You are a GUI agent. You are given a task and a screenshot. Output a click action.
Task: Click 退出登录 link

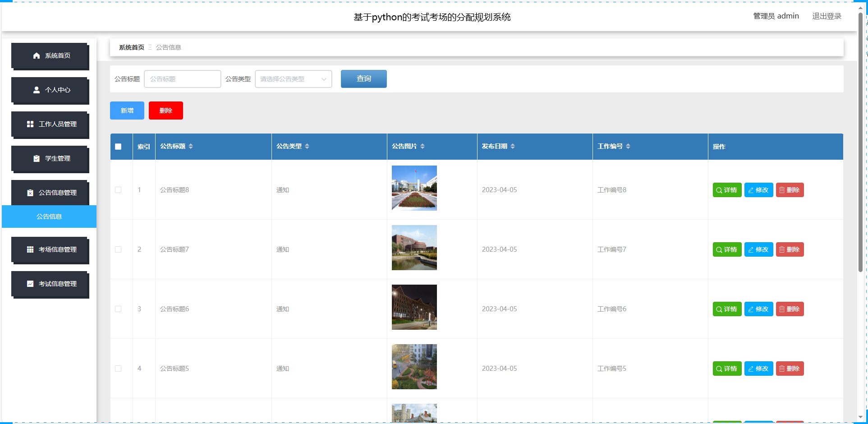click(x=827, y=16)
